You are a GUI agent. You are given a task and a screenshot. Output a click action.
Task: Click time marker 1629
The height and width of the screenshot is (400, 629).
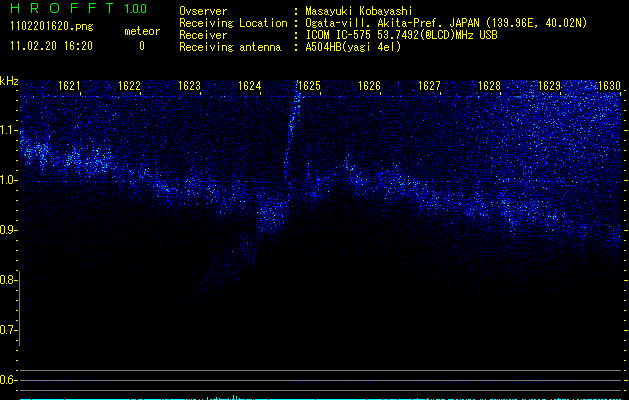(549, 85)
